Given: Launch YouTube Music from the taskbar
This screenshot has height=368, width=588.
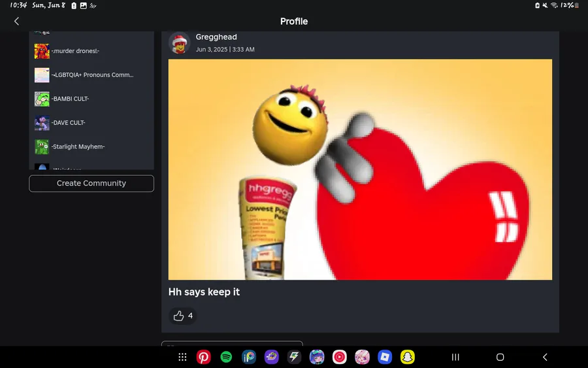Looking at the screenshot, I should click(340, 357).
